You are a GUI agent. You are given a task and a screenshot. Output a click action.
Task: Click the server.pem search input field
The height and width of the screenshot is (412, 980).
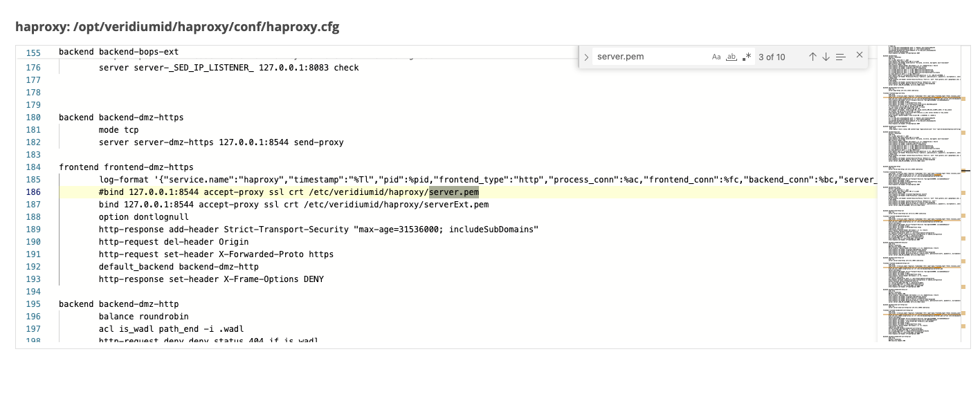[651, 57]
